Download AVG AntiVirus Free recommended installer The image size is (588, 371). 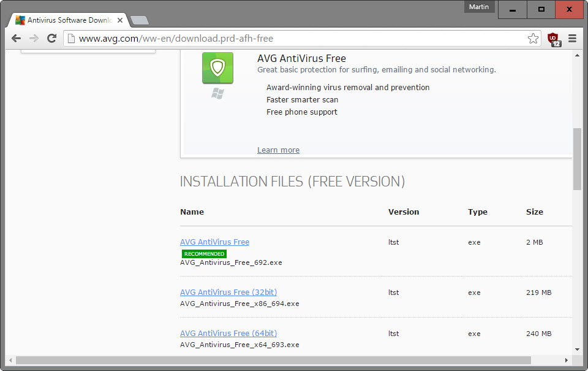[214, 242]
